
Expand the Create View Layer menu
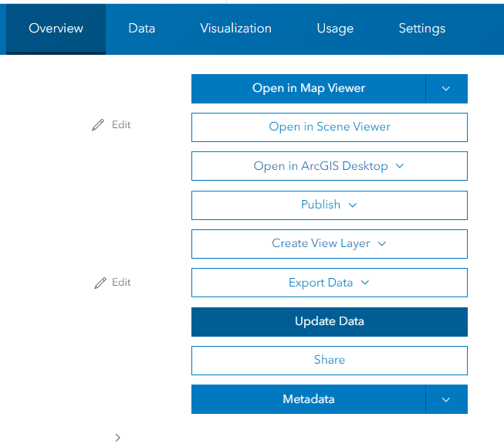[329, 243]
